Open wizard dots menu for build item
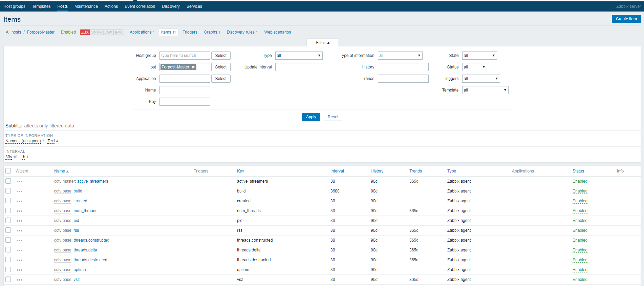The width and height of the screenshot is (644, 286). [x=20, y=191]
